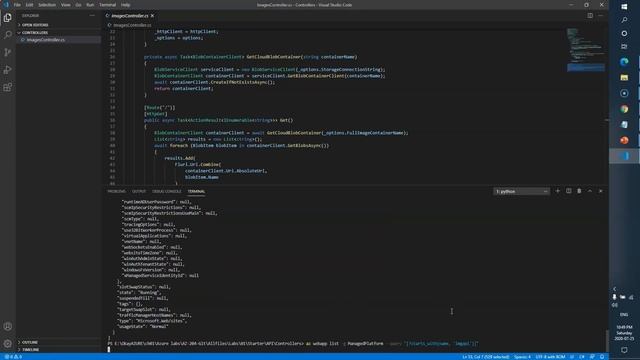Click the UTF-8 with BOM encoding indicator
640x360 pixels.
(x=550, y=357)
